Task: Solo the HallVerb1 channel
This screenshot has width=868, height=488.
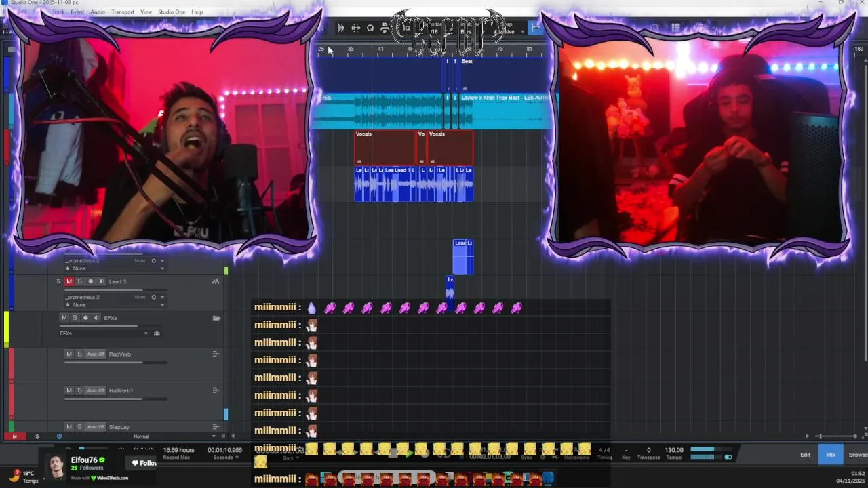Action: 79,390
